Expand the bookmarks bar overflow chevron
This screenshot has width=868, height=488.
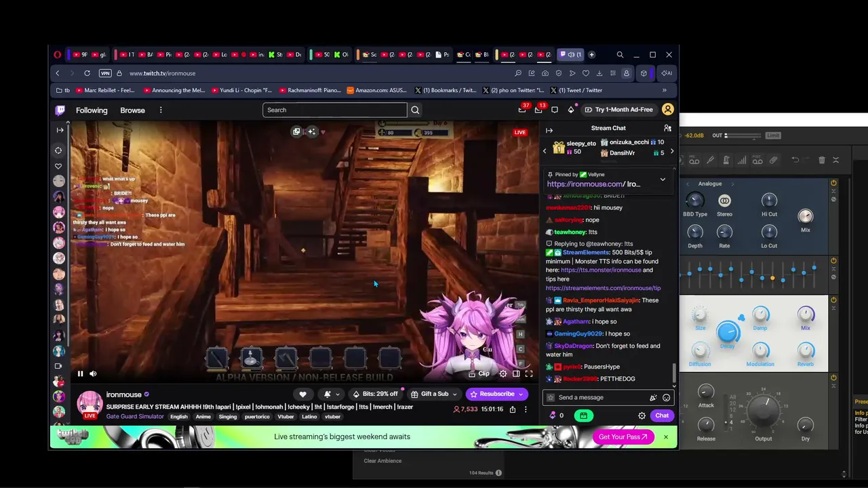tap(665, 90)
